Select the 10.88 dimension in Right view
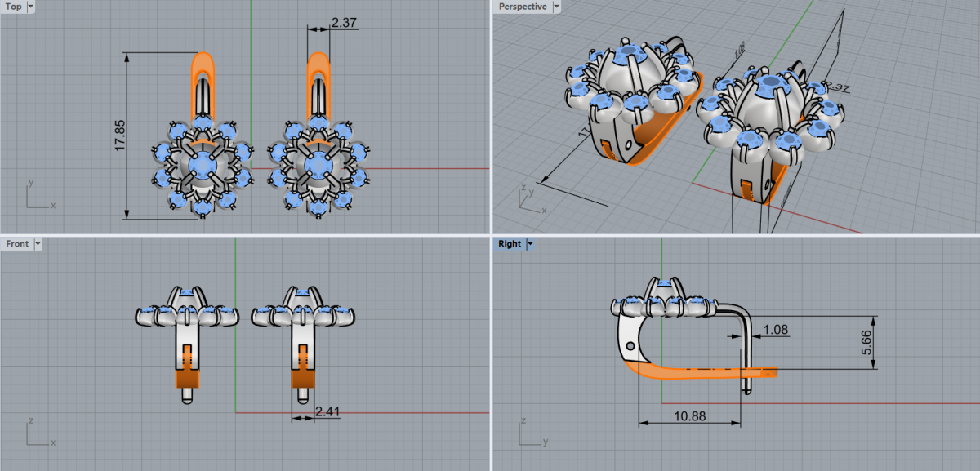The image size is (980, 471). (x=689, y=415)
